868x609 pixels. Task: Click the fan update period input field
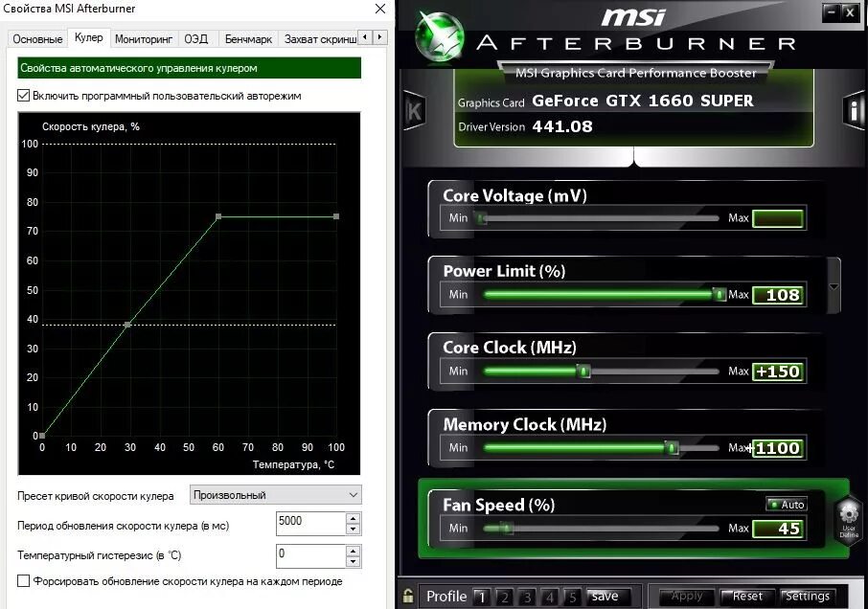tap(311, 523)
